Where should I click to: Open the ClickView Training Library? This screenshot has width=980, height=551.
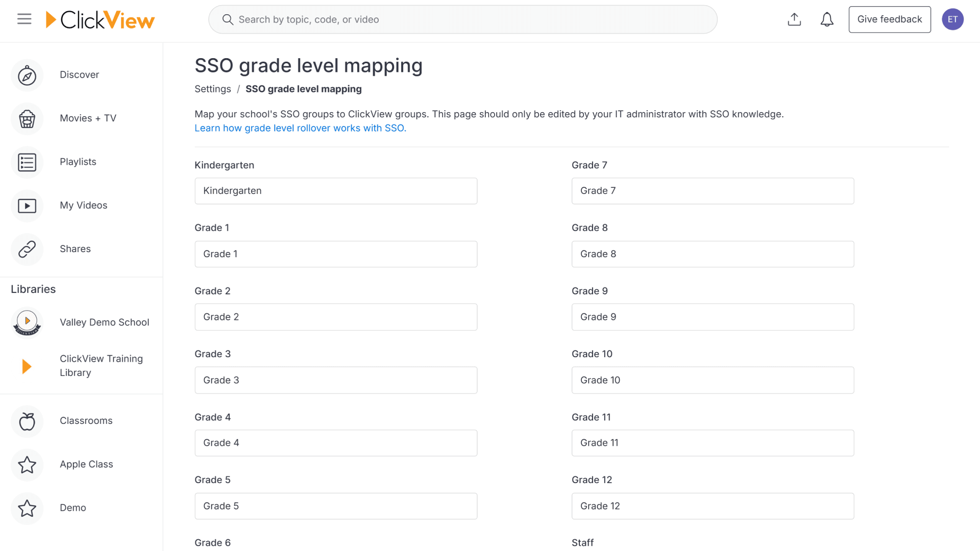point(101,365)
